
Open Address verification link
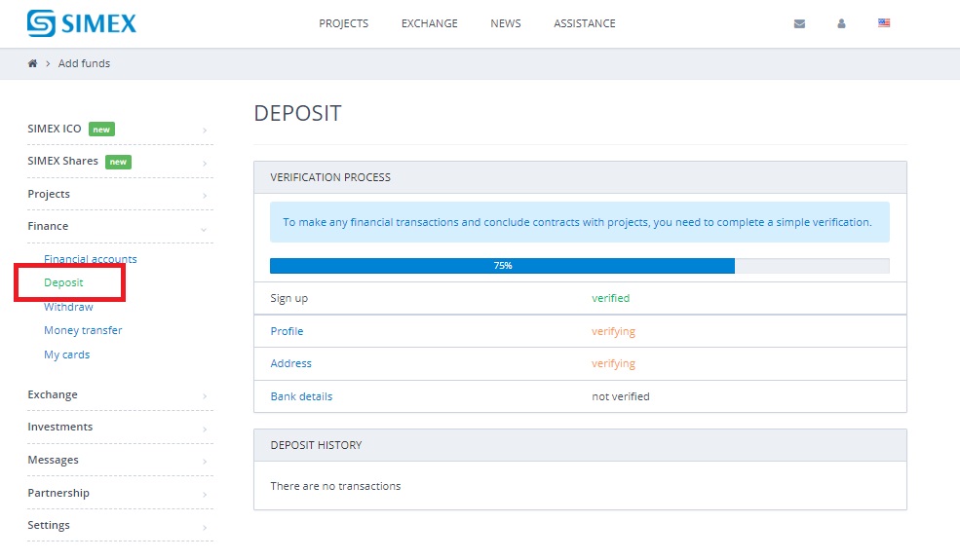(290, 363)
